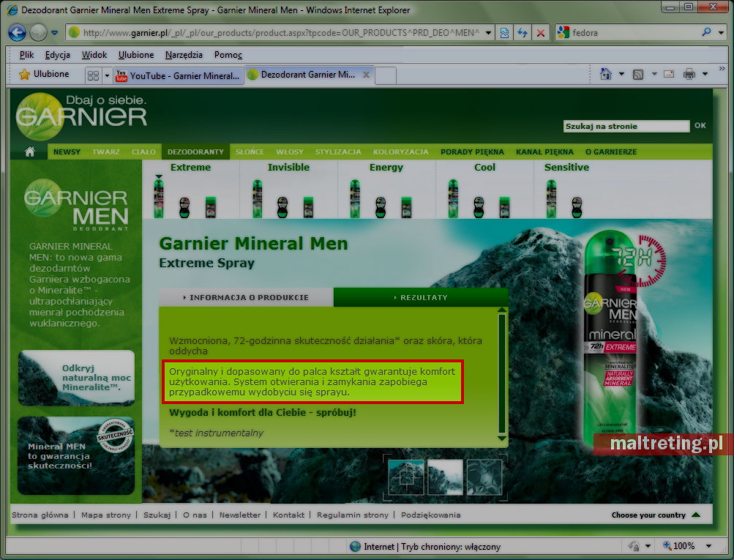Image resolution: width=734 pixels, height=560 pixels.
Task: Expand the feeds dropdown arrow
Action: pos(654,74)
